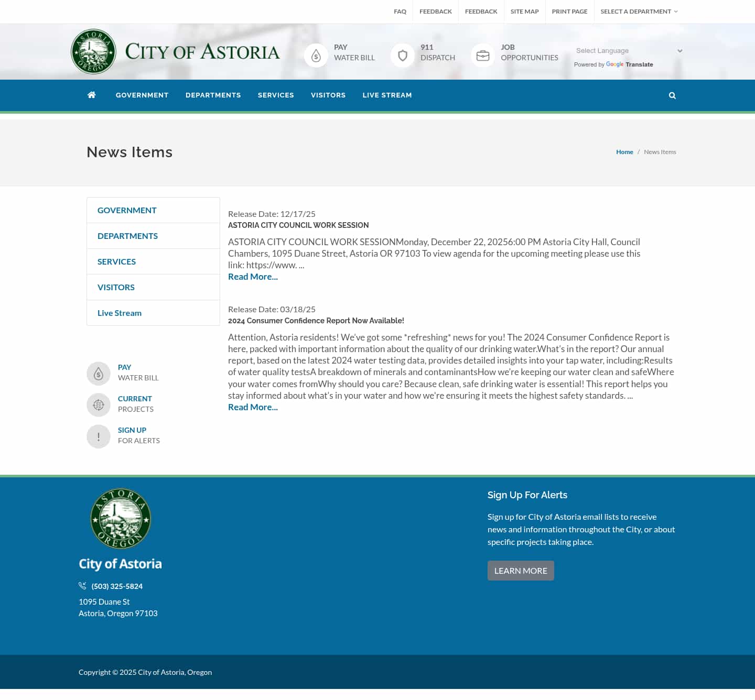
Task: Open the FAQ page
Action: coord(400,11)
